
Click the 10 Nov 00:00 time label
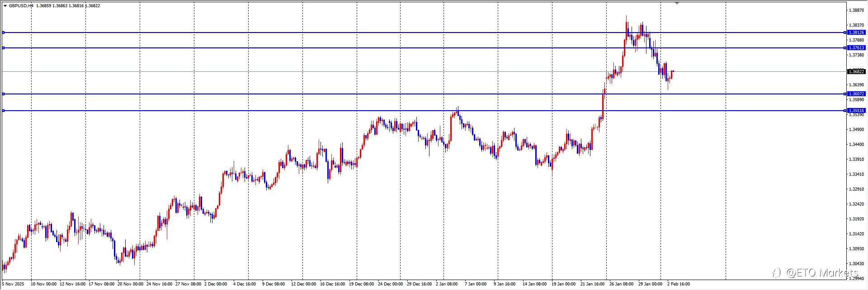pyautogui.click(x=44, y=284)
